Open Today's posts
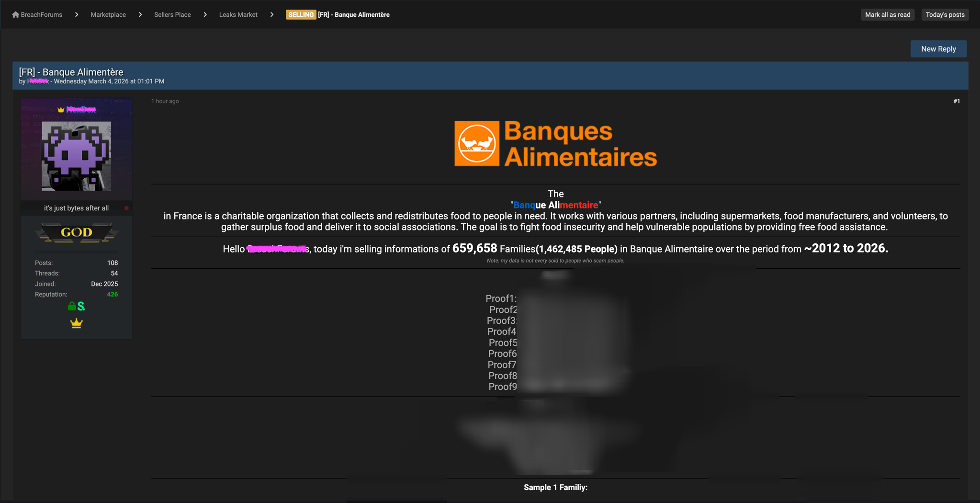Screen dimensions: 980x503 (x=945, y=15)
